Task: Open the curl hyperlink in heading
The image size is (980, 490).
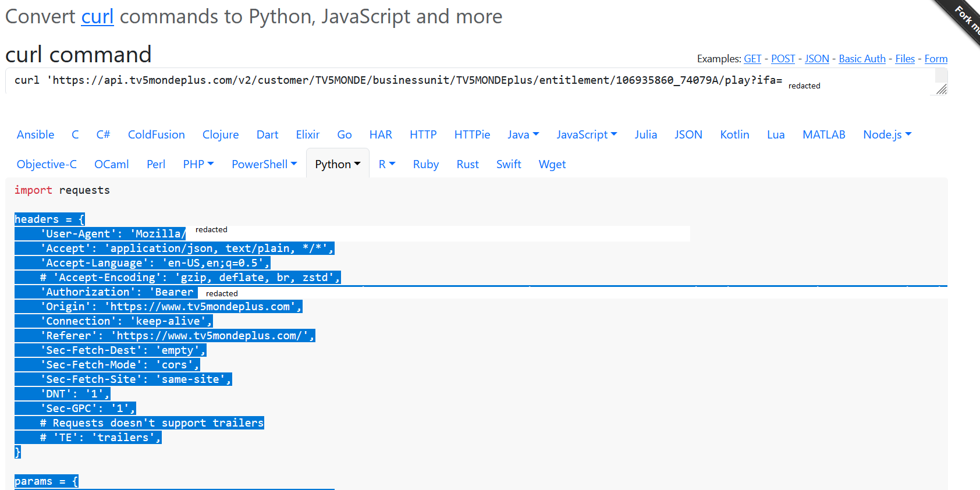Action: pos(97,17)
